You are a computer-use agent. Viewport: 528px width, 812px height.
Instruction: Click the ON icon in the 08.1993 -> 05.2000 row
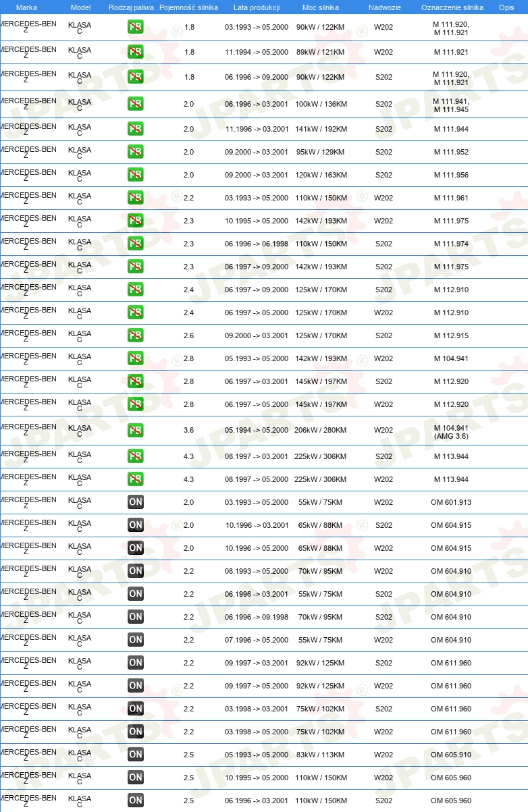(136, 571)
